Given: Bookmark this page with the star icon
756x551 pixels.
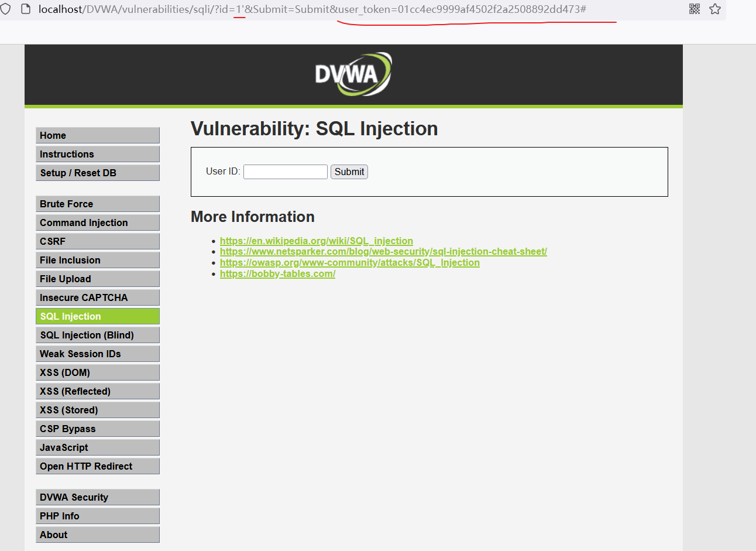Looking at the screenshot, I should 715,9.
